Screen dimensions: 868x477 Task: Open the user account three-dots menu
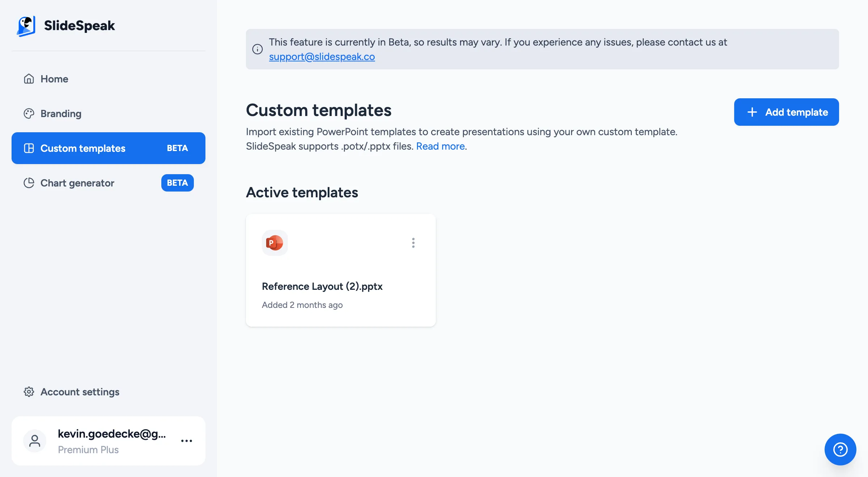coord(187,441)
